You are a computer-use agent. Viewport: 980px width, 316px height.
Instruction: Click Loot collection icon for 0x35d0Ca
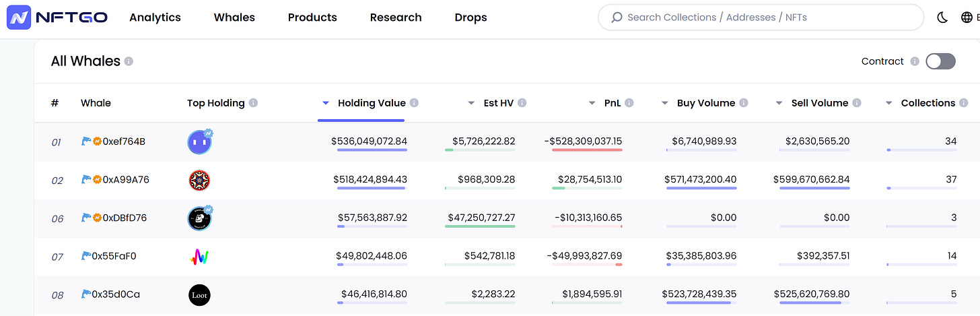[199, 294]
